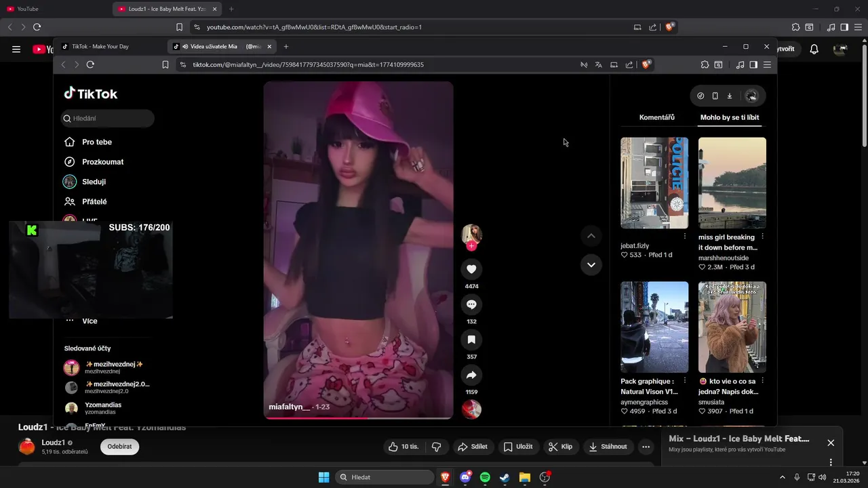
Task: Toggle the sidebar panel in TikTok window
Action: click(753, 64)
